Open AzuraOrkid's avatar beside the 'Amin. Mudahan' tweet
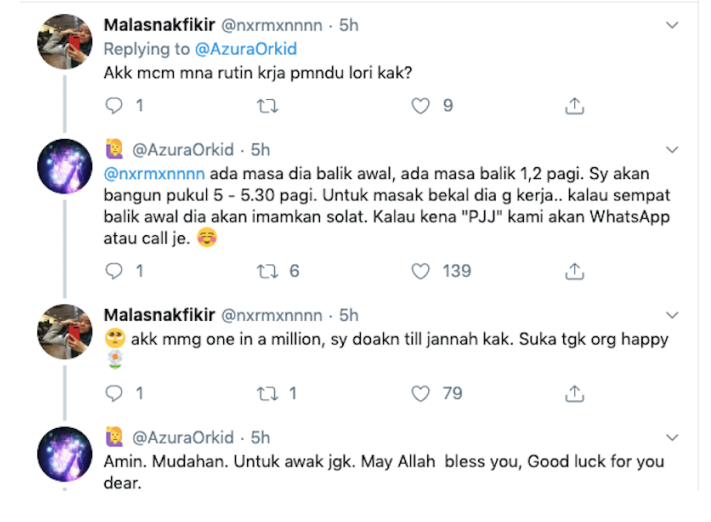Viewport: 711px width, 522px height. click(66, 454)
